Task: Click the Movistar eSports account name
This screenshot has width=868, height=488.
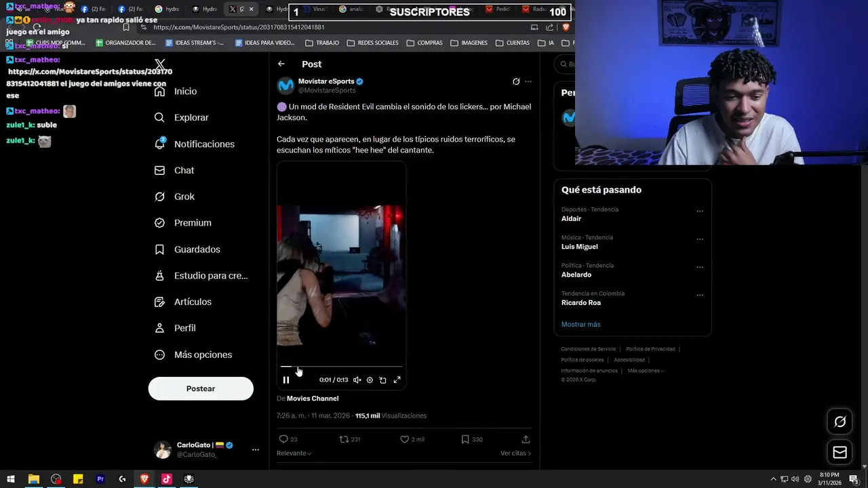Action: [x=326, y=81]
